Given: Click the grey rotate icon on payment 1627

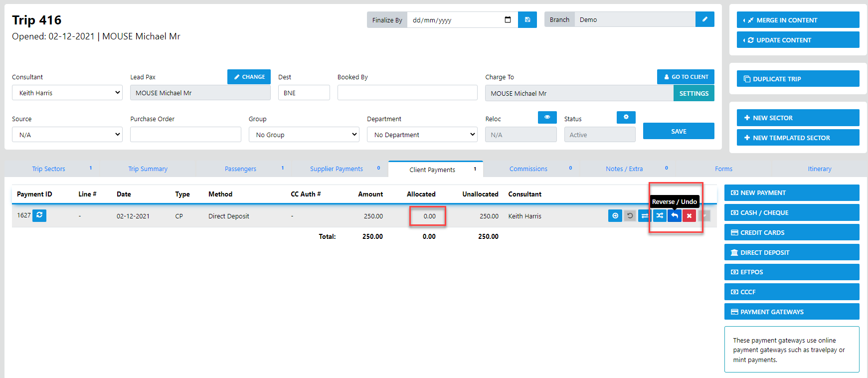Looking at the screenshot, I should click(x=630, y=216).
